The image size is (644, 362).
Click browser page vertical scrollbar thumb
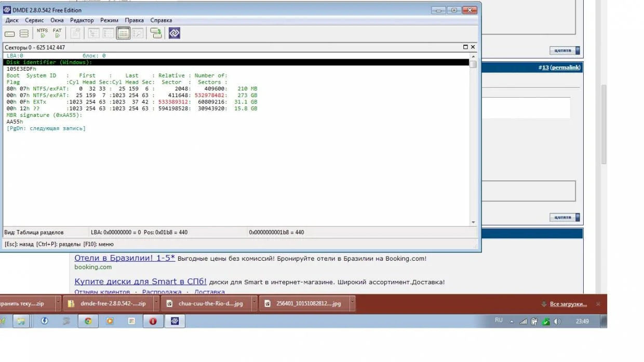tap(604, 125)
